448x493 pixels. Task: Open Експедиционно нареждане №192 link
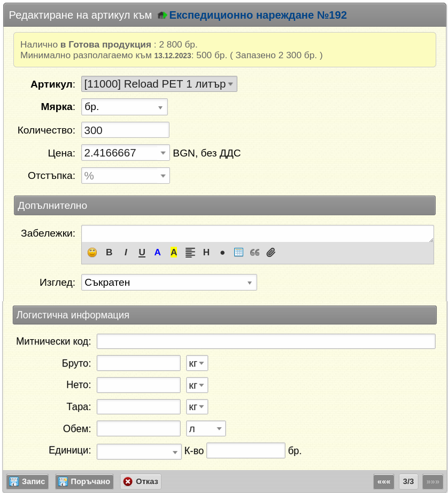258,15
